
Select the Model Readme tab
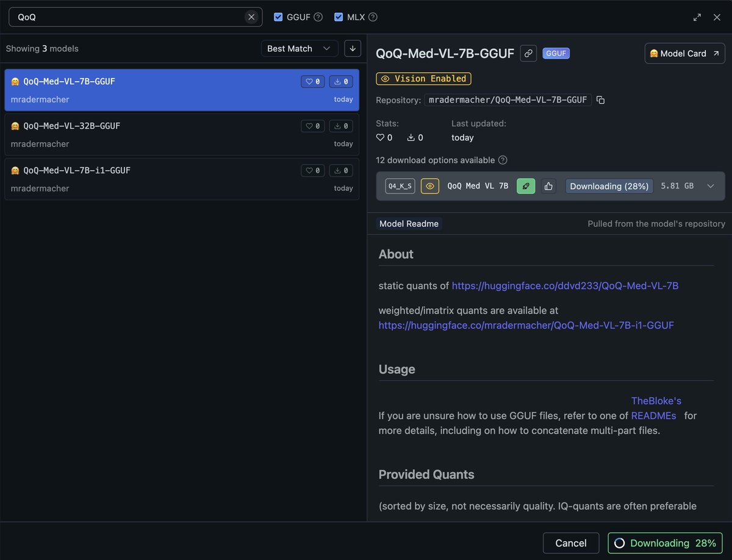[x=409, y=224]
